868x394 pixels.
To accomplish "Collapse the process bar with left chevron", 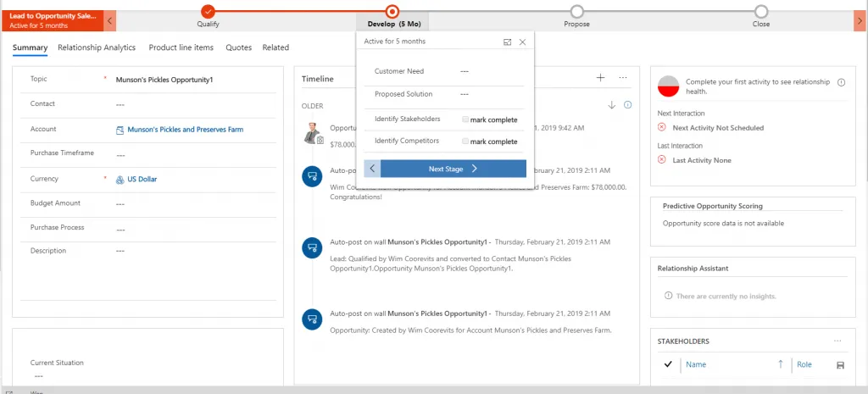I will (x=110, y=20).
